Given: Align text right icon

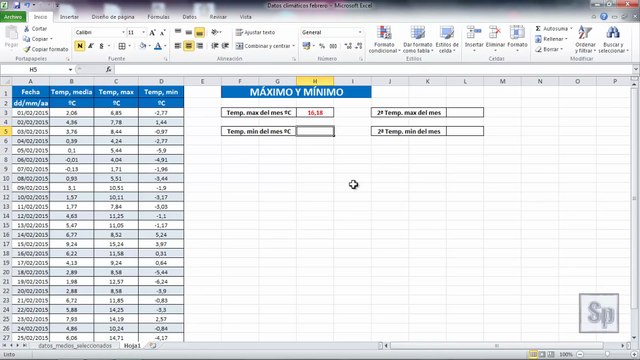Looking at the screenshot, I should click(200, 46).
